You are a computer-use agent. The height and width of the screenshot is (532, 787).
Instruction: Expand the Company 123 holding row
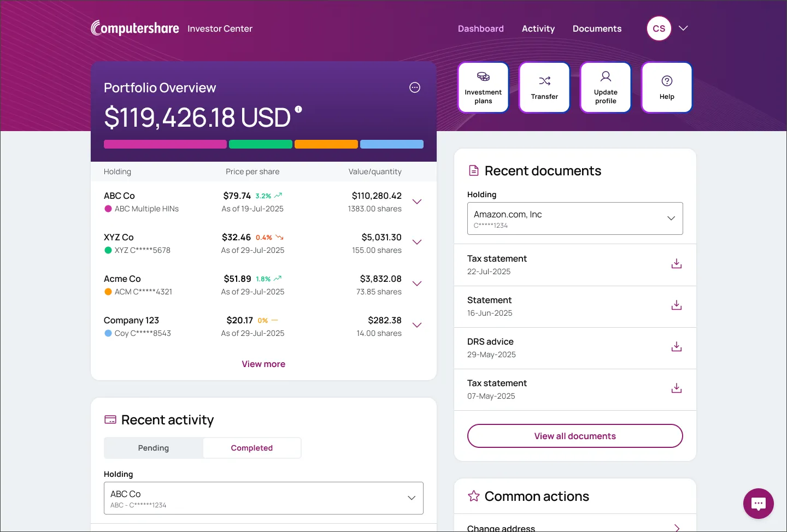point(417,326)
